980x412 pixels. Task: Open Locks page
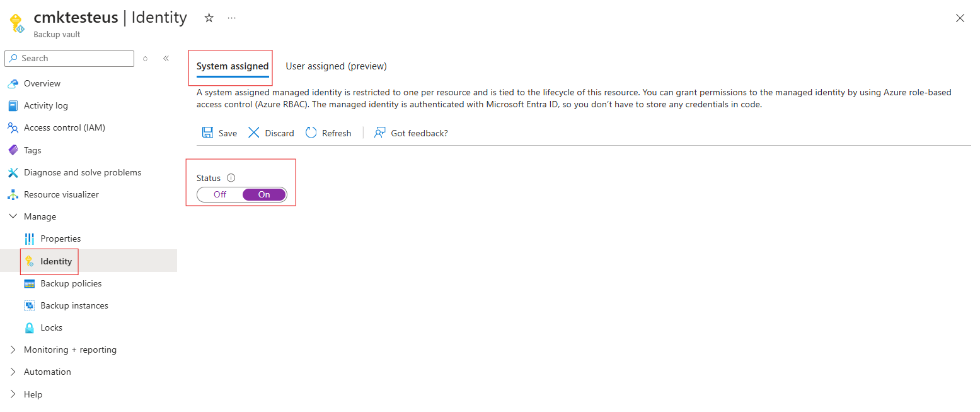[51, 327]
